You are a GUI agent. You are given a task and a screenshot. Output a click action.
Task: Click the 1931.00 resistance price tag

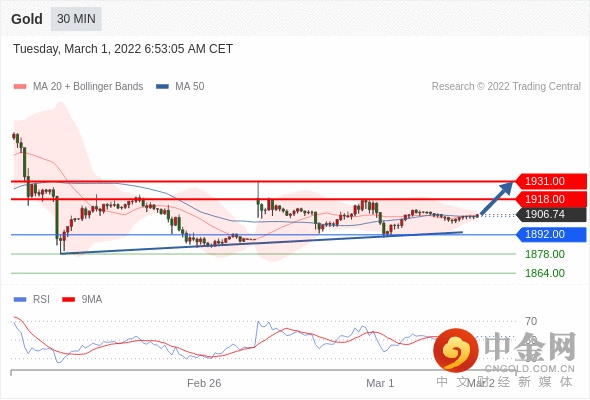(551, 181)
